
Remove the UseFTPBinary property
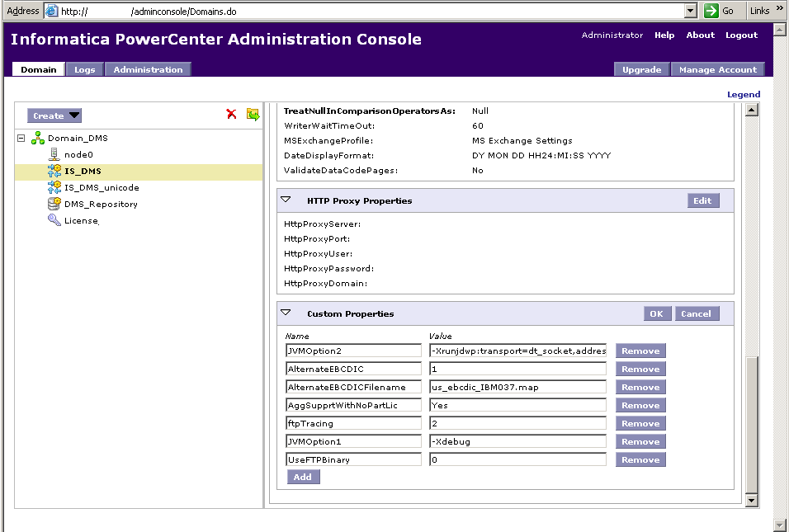[640, 459]
